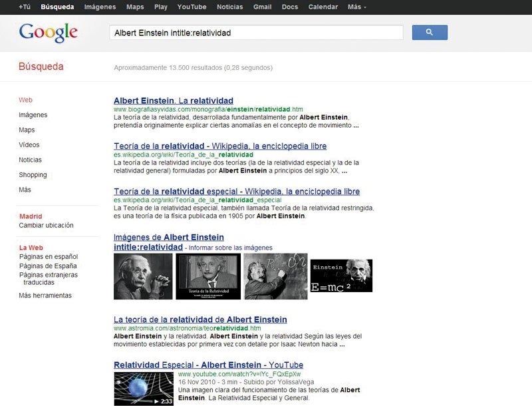532x406 pixels.
Task: Open Einstein writing on blackboard thumbnail
Action: click(x=276, y=276)
